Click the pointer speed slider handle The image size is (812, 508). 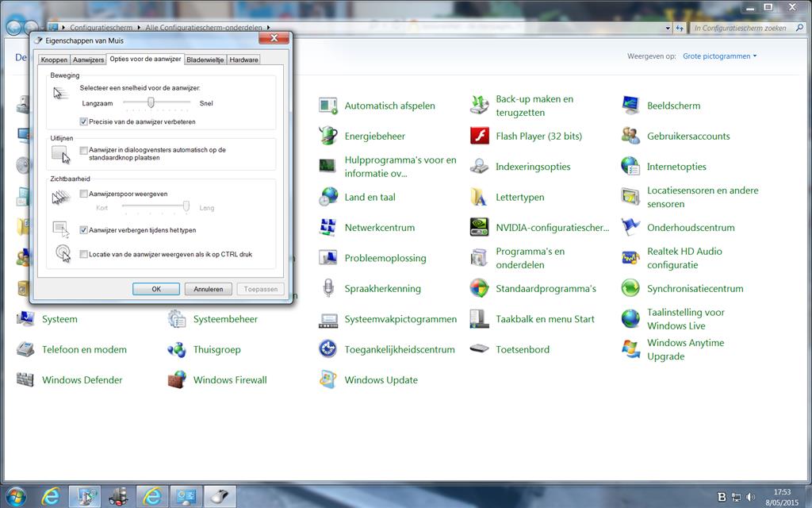151,102
